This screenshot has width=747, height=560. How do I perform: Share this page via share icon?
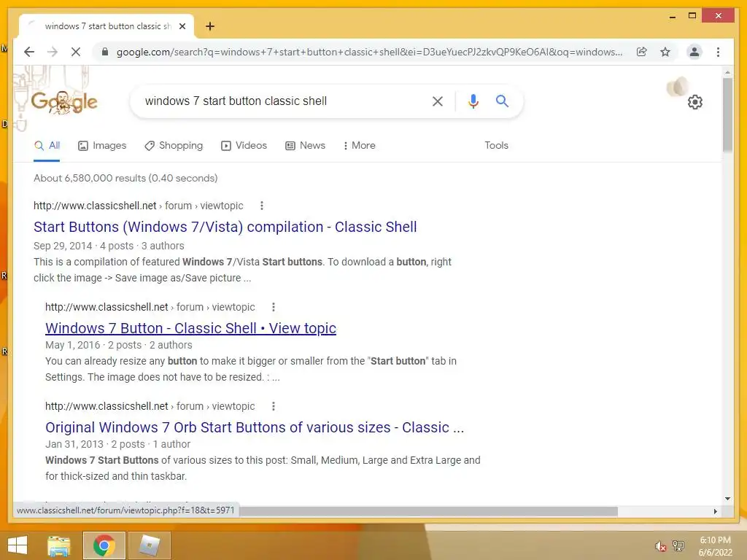click(x=642, y=52)
